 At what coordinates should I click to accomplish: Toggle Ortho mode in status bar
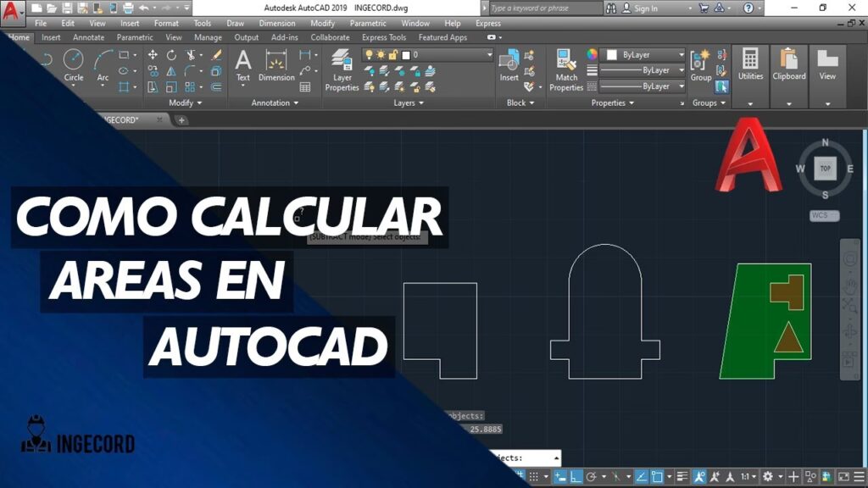(576, 477)
